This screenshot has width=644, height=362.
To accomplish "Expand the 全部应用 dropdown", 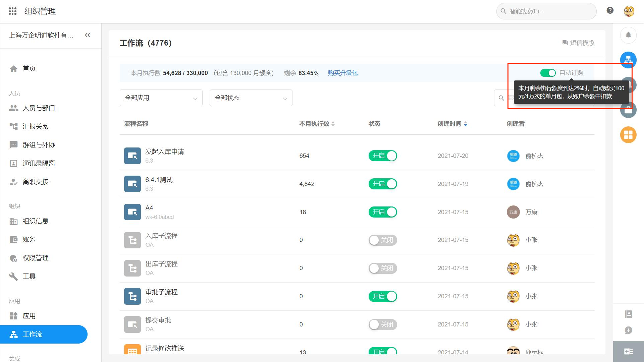I will 161,98.
